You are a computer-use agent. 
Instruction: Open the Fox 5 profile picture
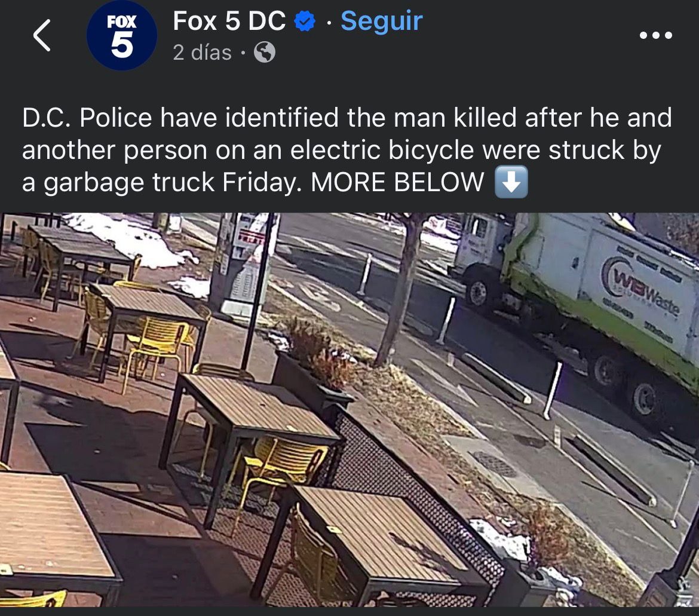(122, 35)
